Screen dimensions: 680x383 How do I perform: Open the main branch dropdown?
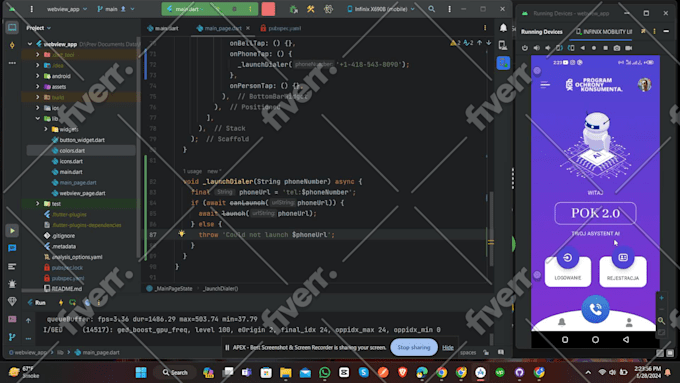point(116,9)
